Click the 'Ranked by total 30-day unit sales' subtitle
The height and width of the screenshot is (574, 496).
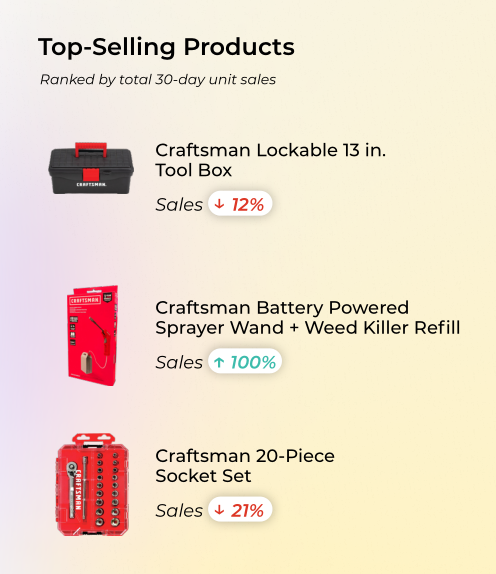[x=158, y=79]
